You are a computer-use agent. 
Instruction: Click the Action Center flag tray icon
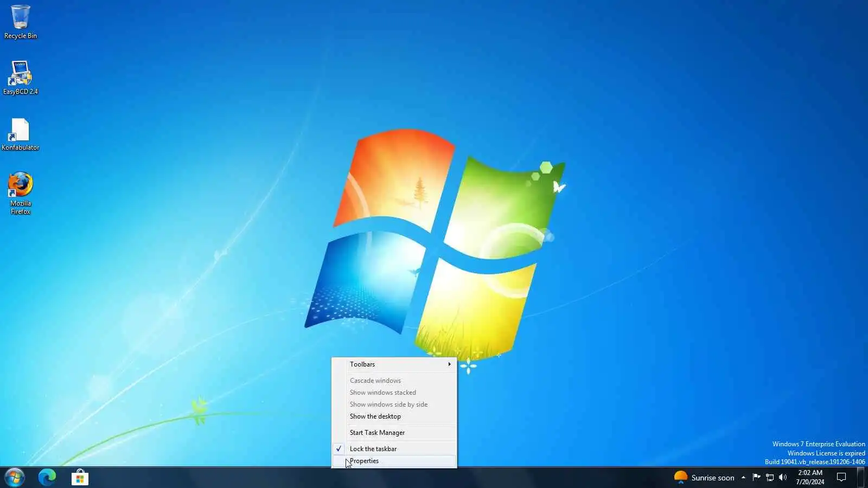click(x=756, y=477)
